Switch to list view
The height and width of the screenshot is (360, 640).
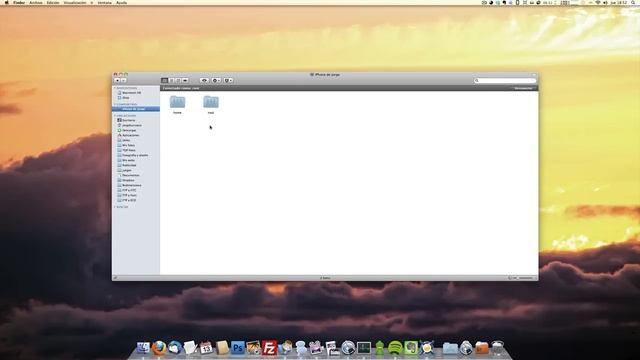(172, 80)
